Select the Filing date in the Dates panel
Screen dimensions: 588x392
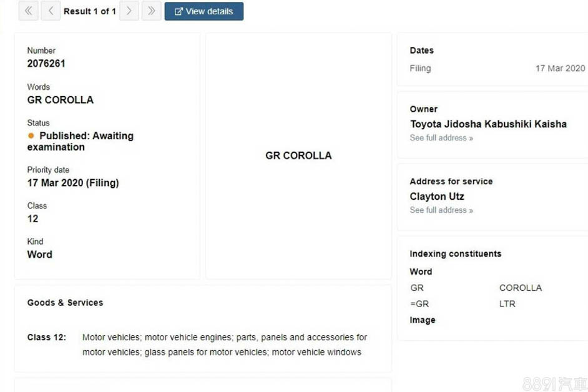click(560, 69)
